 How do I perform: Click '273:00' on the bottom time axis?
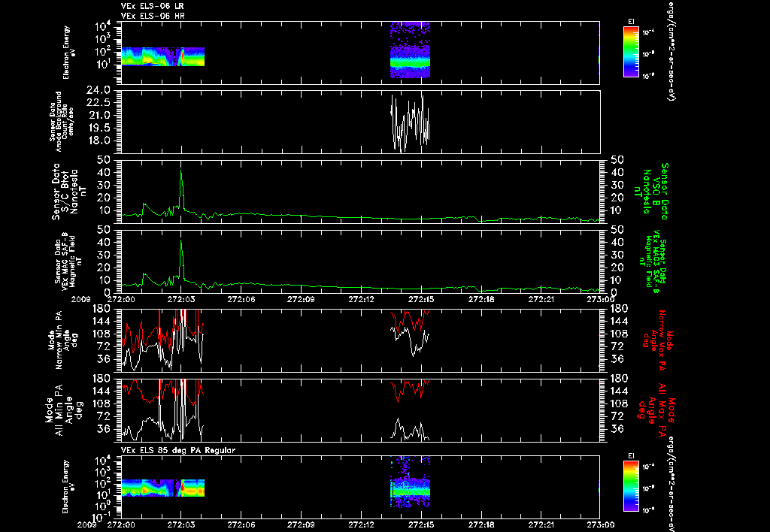pos(601,524)
